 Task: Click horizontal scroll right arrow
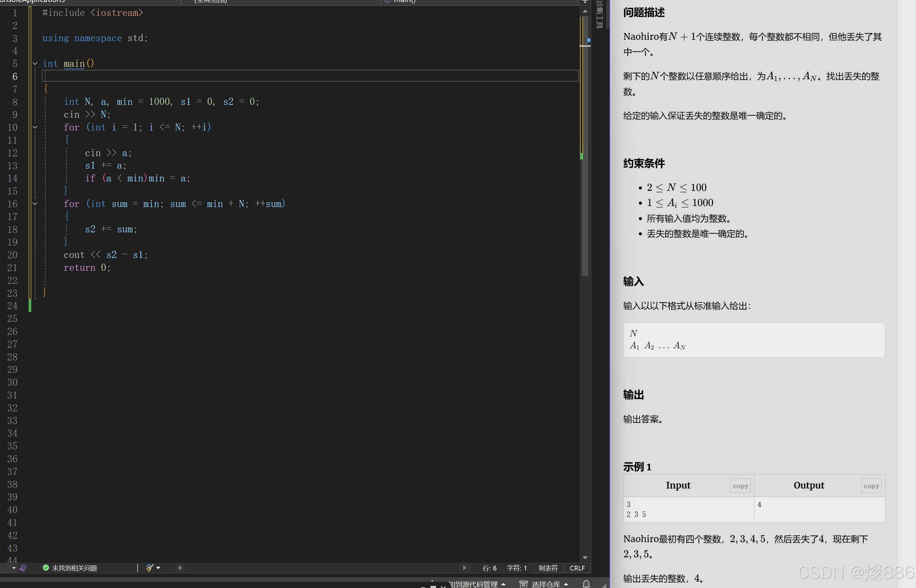pos(464,568)
